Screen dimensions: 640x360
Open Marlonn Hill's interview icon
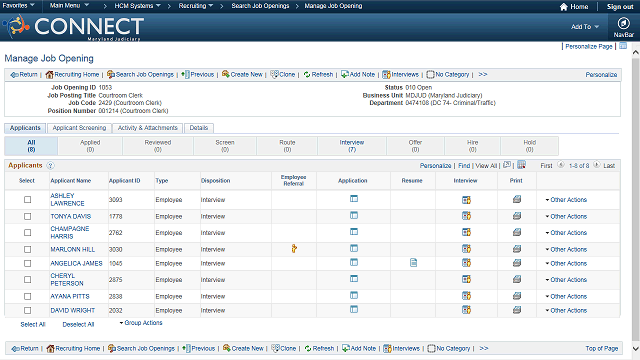pyautogui.click(x=466, y=249)
